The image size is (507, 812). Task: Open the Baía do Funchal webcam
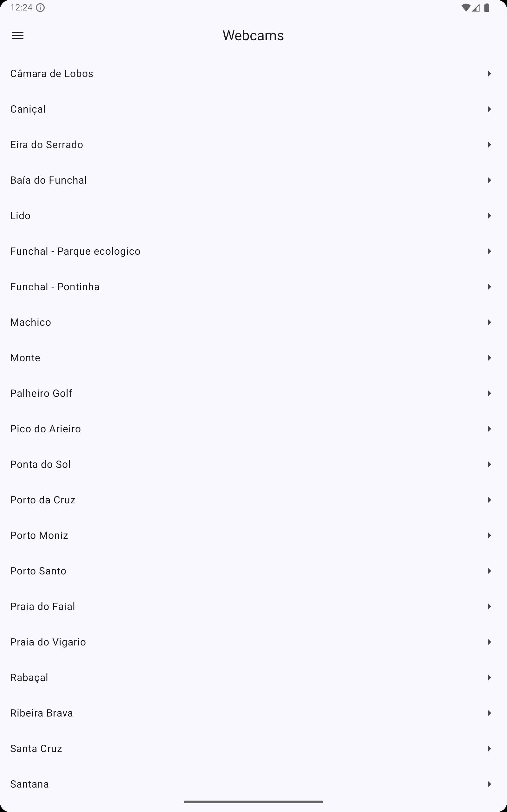pos(48,180)
